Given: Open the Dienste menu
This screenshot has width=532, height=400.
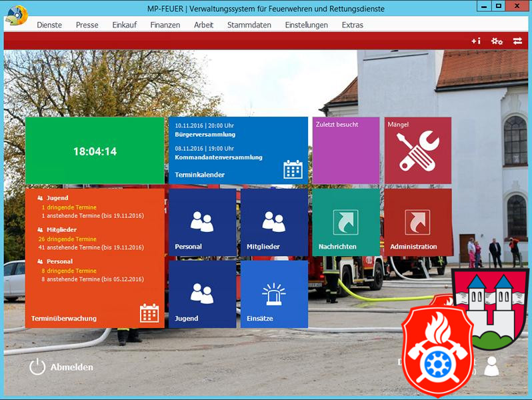Looking at the screenshot, I should point(49,25).
